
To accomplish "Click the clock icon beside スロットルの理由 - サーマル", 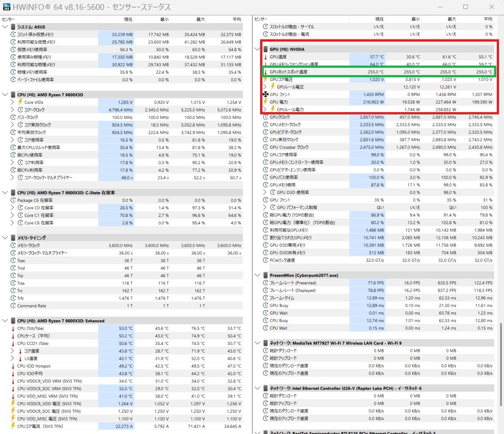I will 266,26.
